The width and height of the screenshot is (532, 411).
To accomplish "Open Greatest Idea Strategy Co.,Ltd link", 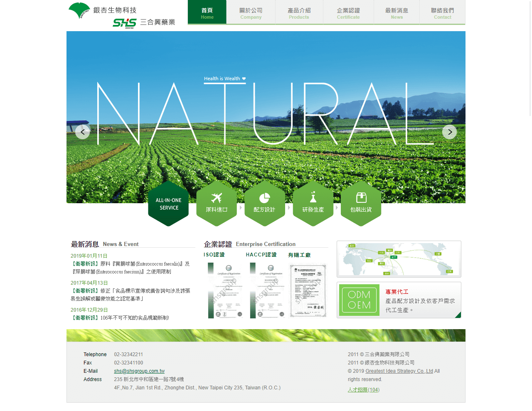I will [x=399, y=371].
